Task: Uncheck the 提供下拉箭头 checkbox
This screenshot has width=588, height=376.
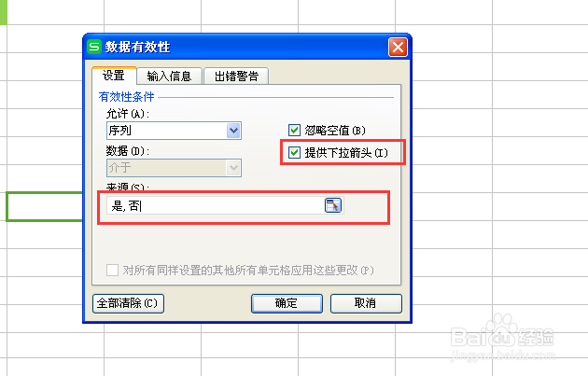Action: tap(294, 153)
